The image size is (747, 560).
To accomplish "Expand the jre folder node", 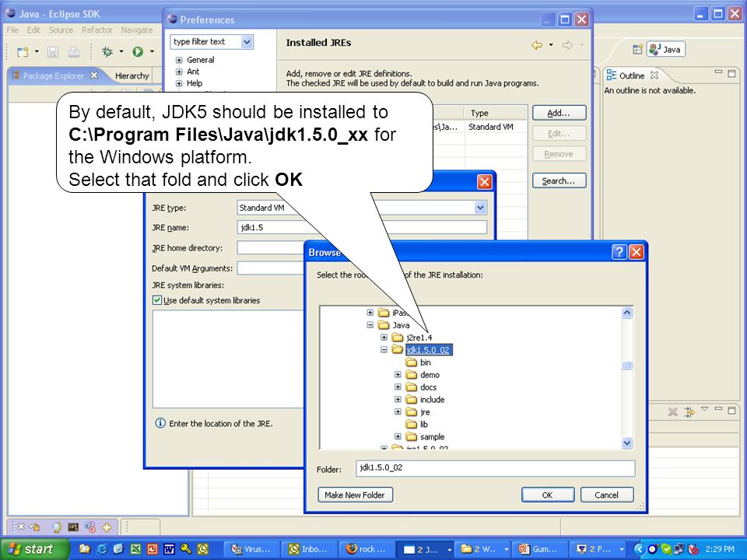I will [x=398, y=411].
